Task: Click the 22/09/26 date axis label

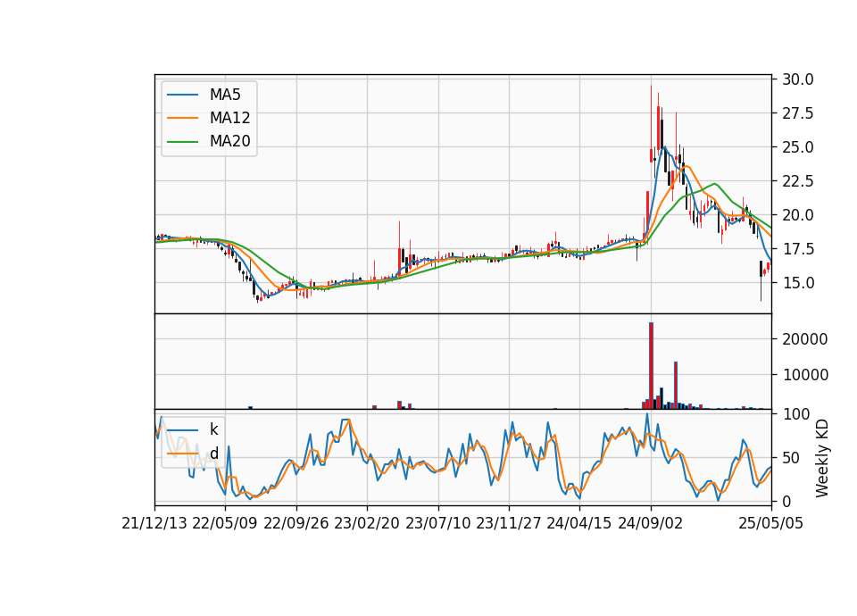Action: [x=296, y=523]
